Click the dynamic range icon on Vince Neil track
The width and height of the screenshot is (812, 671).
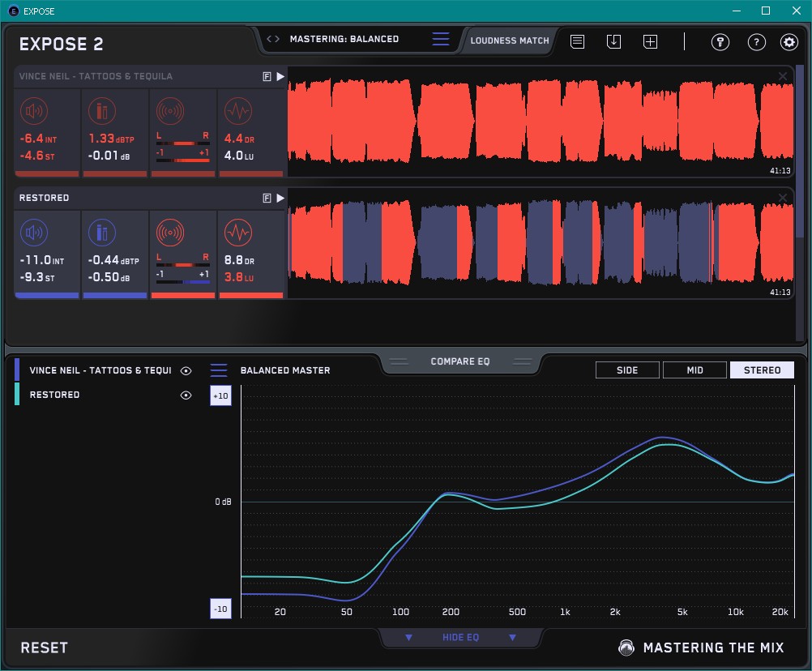237,112
